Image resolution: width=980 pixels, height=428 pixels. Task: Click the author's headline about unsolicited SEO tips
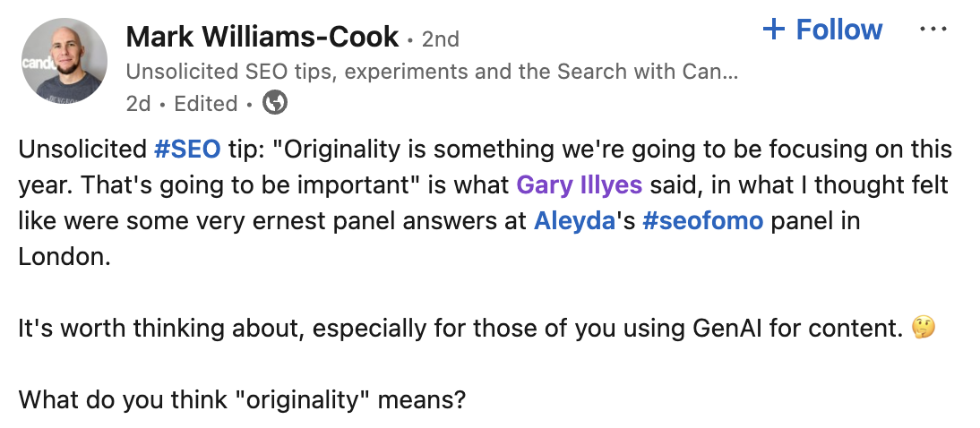pos(432,73)
